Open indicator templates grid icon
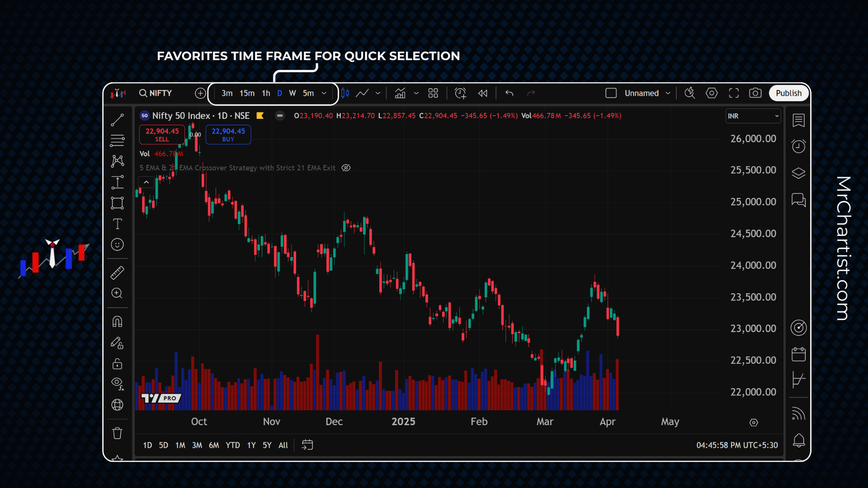868x488 pixels. click(x=433, y=93)
